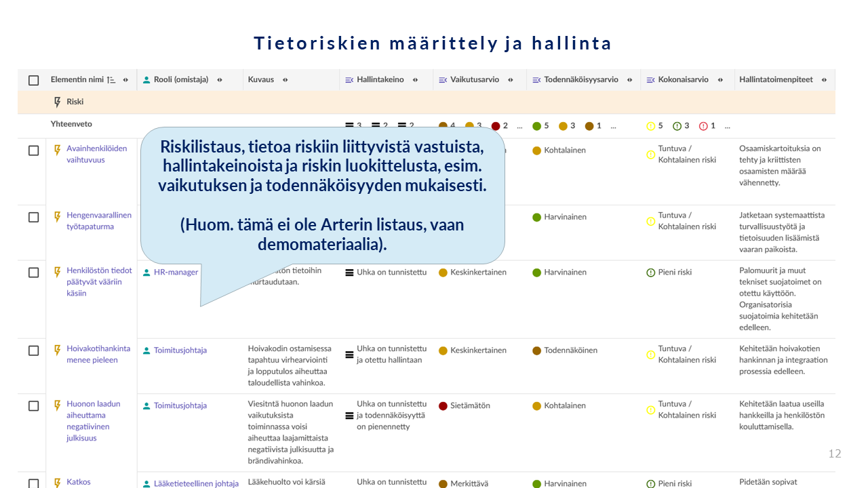
Task: Click the Todennäköisyysarvio column header
Action: (x=581, y=80)
